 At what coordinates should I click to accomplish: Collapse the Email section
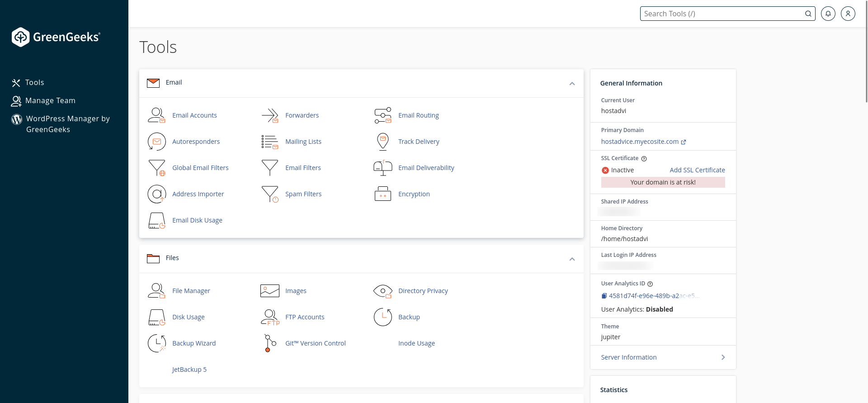572,84
